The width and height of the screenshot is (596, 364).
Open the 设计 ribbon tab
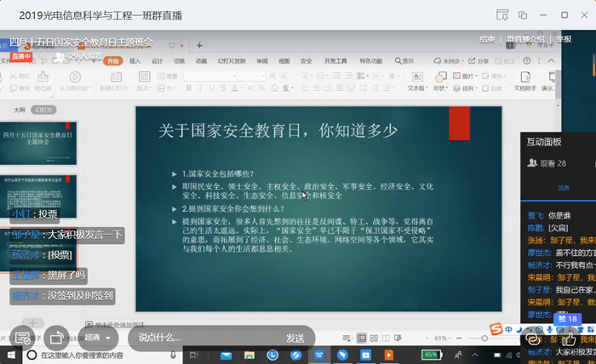(x=157, y=60)
